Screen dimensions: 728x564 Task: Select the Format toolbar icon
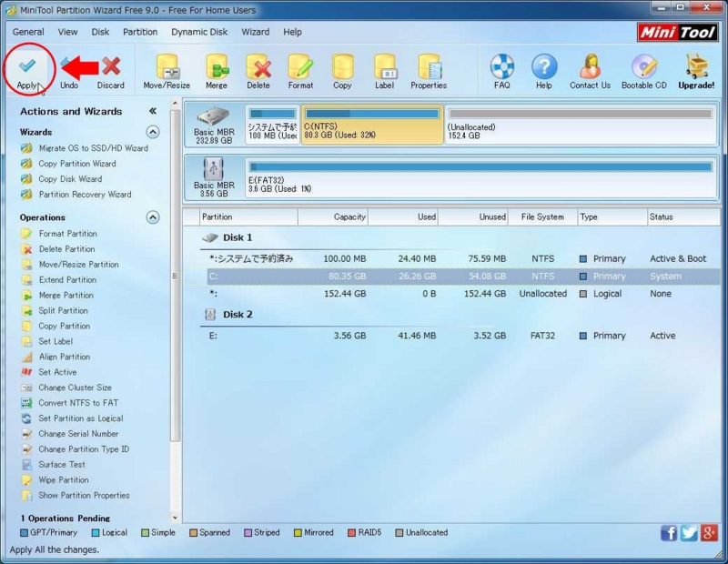300,66
